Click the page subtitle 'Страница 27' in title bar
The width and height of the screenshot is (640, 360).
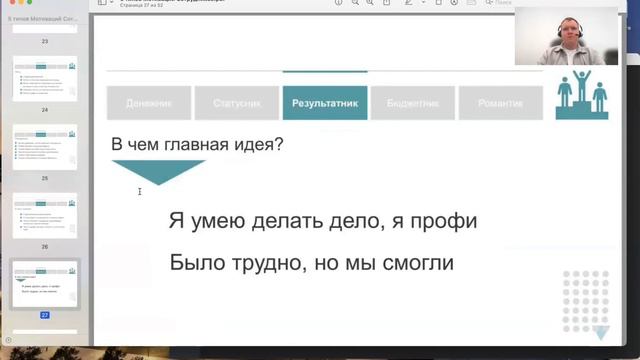141,5
